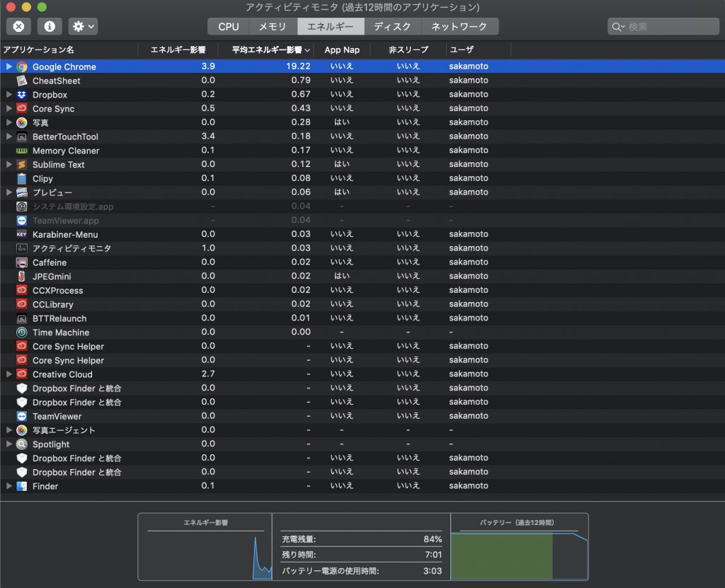725x588 pixels.
Task: Click the Dropbox app icon
Action: (x=22, y=94)
